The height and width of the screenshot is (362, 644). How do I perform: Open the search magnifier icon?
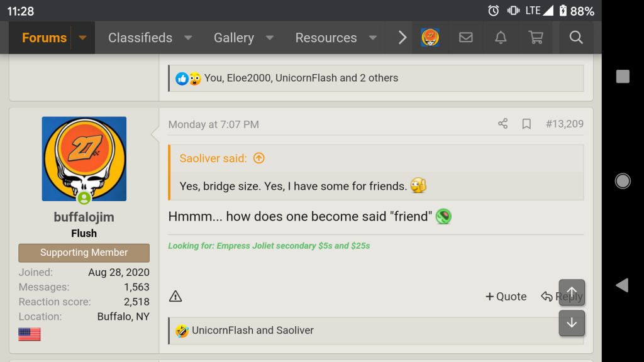click(x=576, y=37)
